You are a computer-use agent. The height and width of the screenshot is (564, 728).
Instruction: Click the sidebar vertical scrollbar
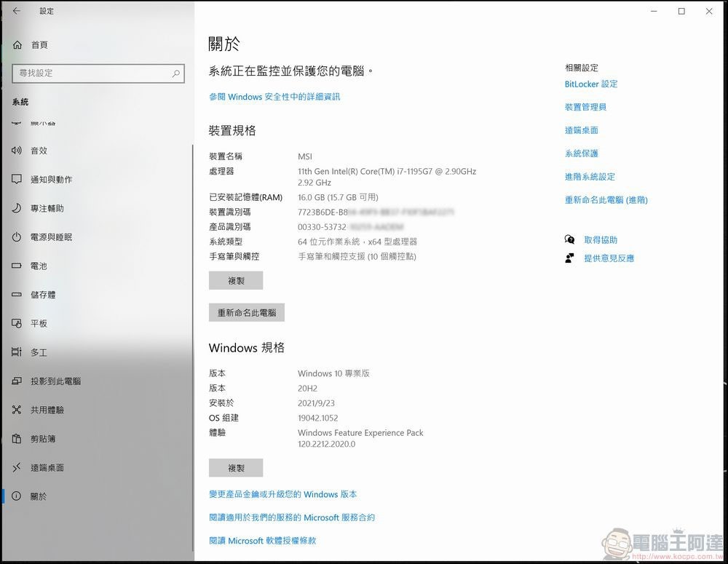[193, 347]
